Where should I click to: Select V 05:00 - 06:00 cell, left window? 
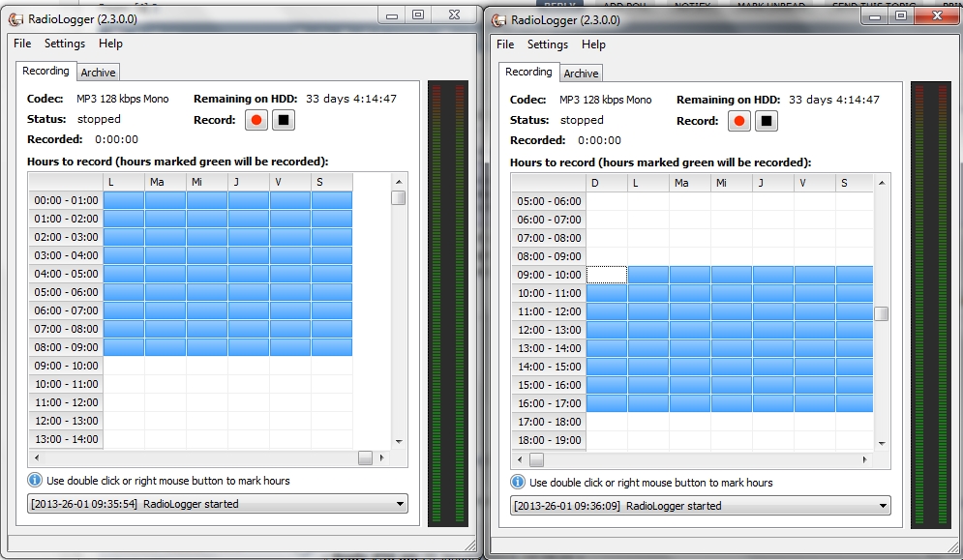click(x=290, y=292)
